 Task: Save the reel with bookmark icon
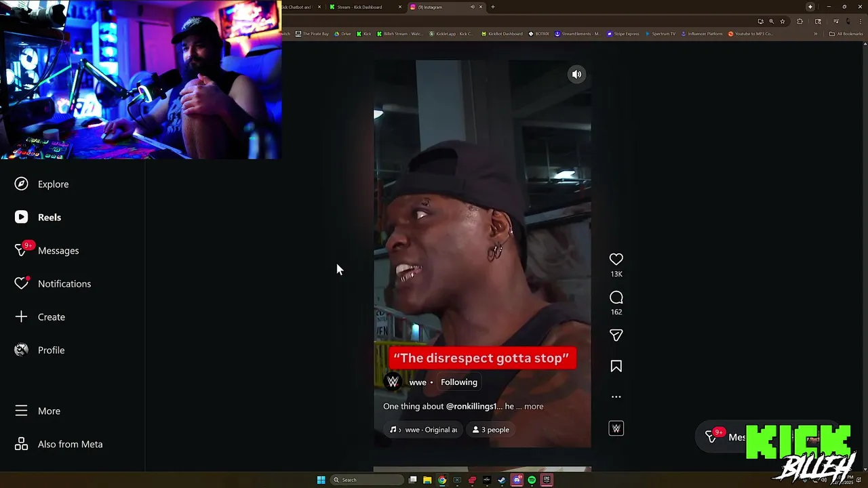[x=616, y=367]
